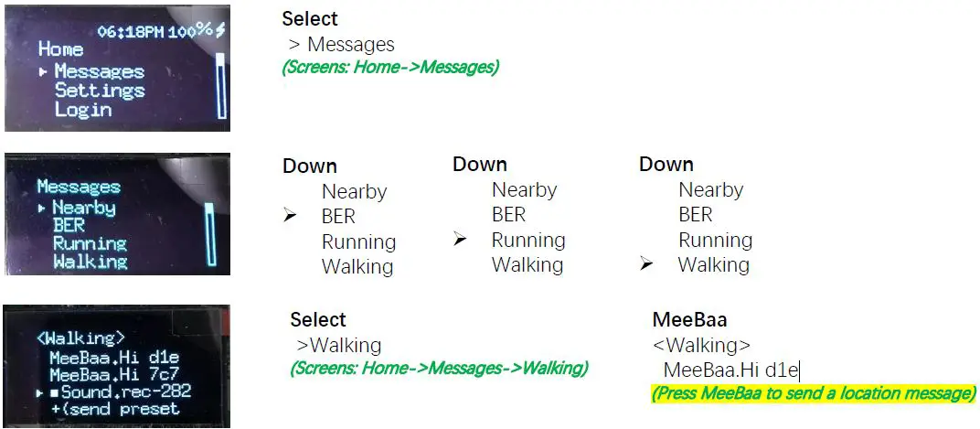
Task: Open the BER channel on device Messages screen
Action: pyautogui.click(x=69, y=226)
